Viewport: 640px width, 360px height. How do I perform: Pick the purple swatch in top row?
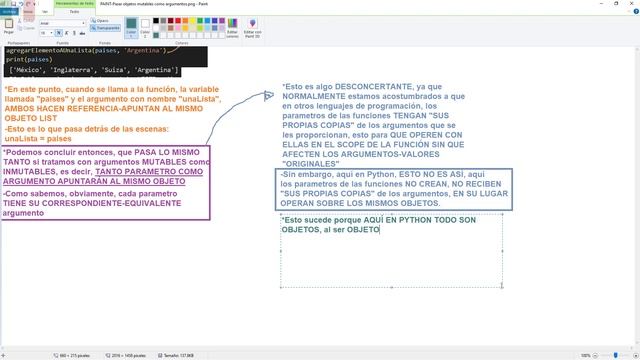click(x=222, y=20)
